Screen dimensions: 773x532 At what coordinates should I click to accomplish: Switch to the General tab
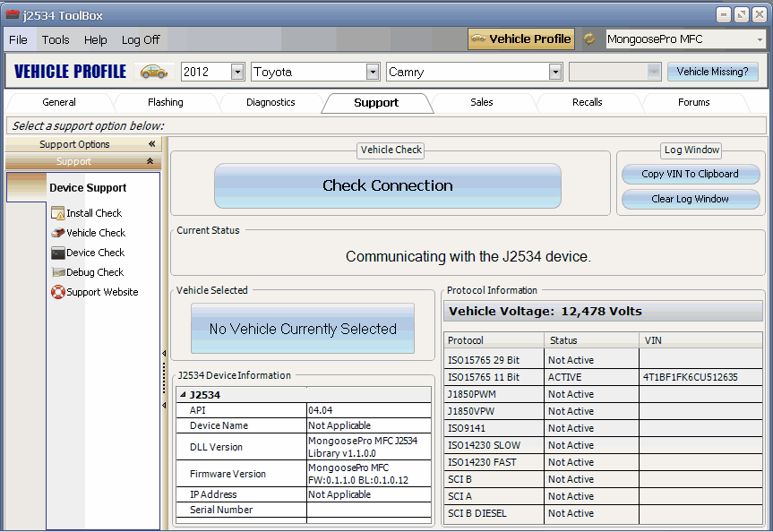(59, 102)
